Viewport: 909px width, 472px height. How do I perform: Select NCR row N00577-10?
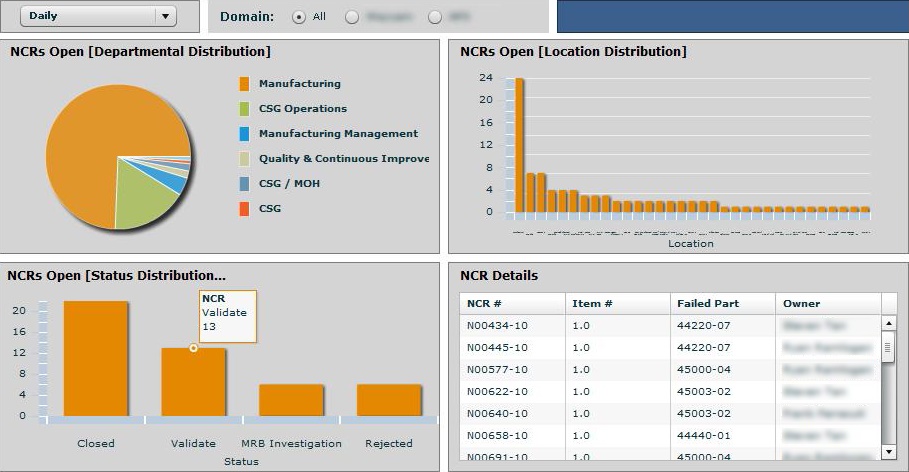tap(498, 370)
